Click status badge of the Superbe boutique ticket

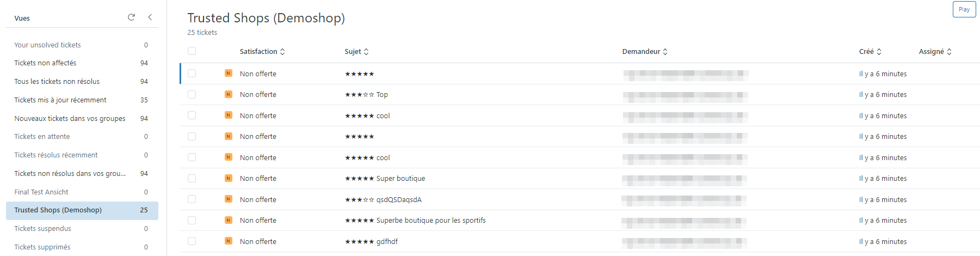pos(229,220)
